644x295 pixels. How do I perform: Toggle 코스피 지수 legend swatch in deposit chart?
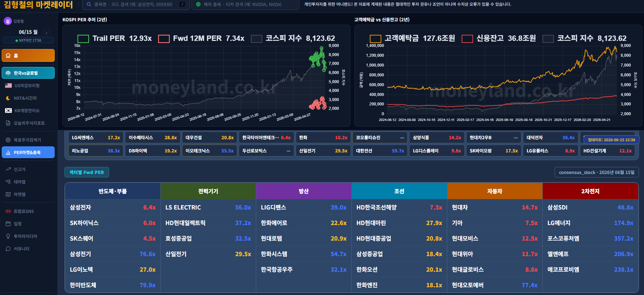click(x=548, y=39)
